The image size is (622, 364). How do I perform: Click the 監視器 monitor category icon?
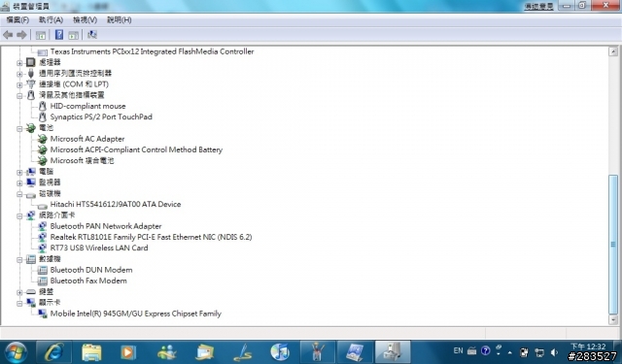tap(30, 182)
